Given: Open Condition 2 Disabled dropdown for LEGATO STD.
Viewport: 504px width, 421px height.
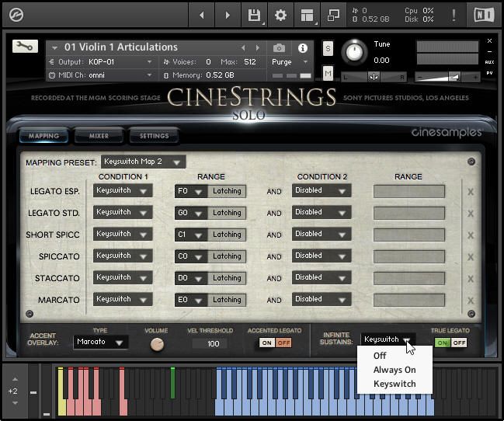Looking at the screenshot, I should [x=322, y=212].
